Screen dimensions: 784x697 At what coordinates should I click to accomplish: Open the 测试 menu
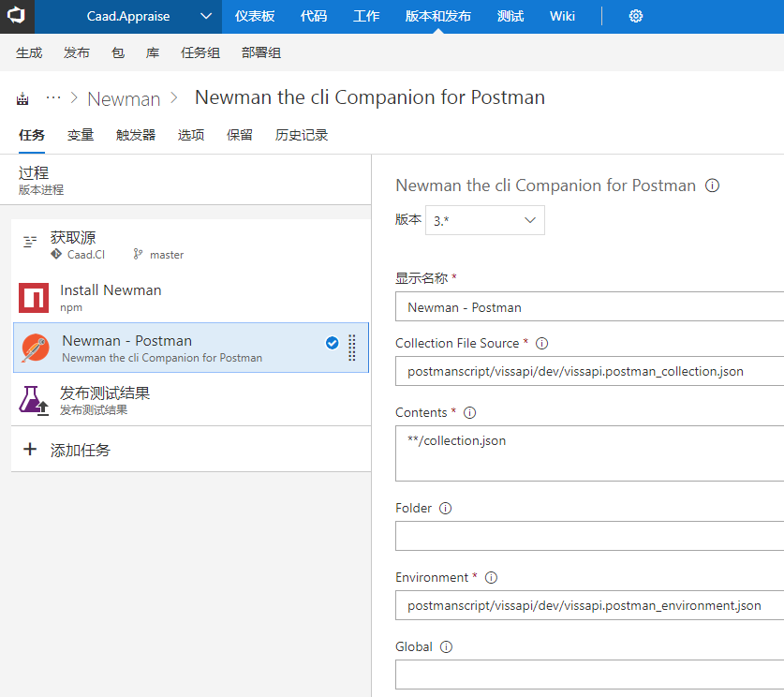pyautogui.click(x=510, y=17)
